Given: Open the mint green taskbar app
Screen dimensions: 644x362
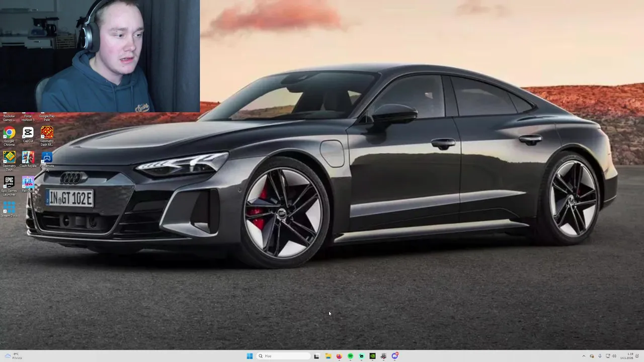Looking at the screenshot, I should coord(361,356).
